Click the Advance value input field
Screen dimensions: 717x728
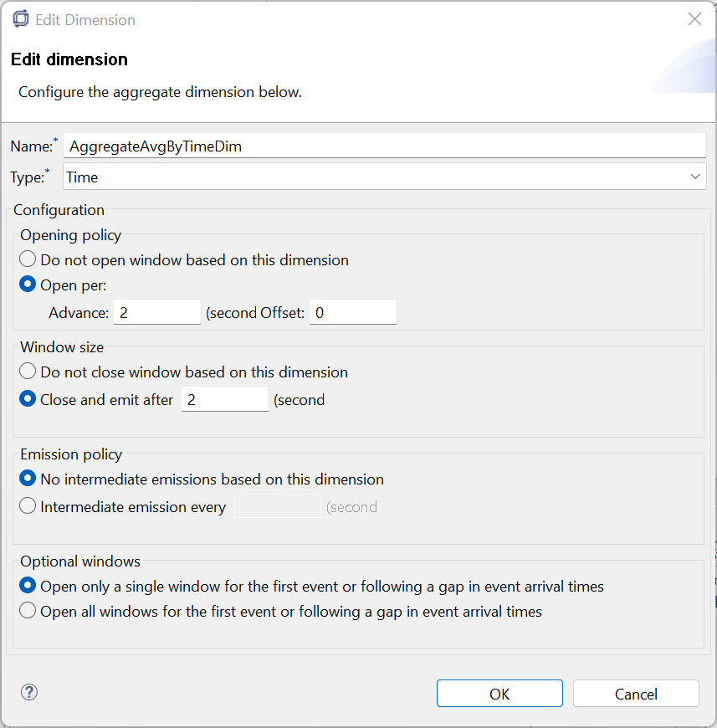157,312
